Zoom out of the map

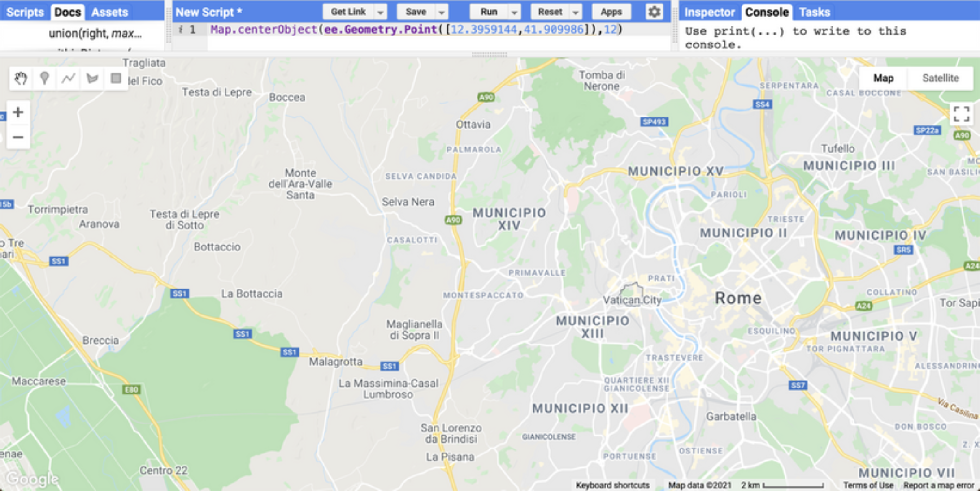coord(18,137)
